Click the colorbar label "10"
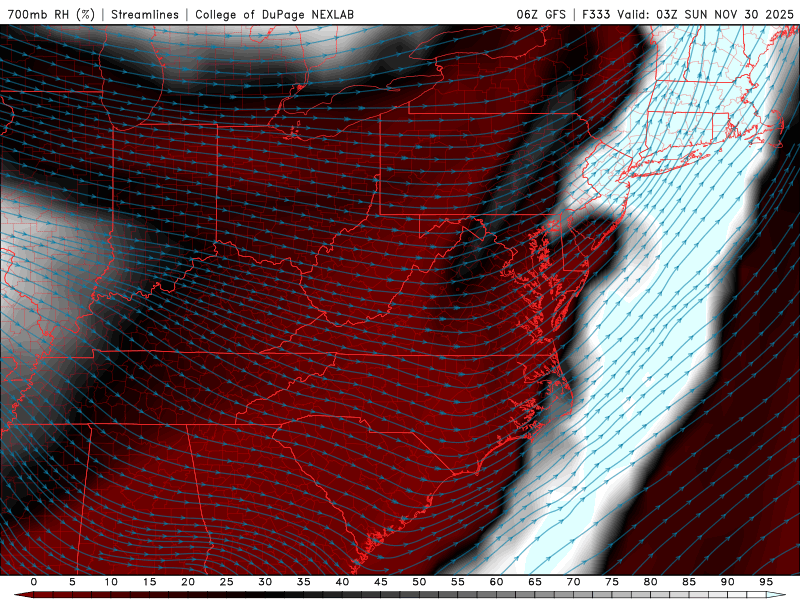800x600 pixels. [x=111, y=582]
